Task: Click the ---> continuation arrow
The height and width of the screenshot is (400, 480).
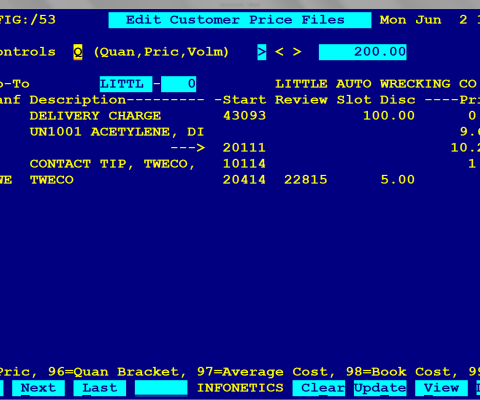Action: pyautogui.click(x=187, y=148)
